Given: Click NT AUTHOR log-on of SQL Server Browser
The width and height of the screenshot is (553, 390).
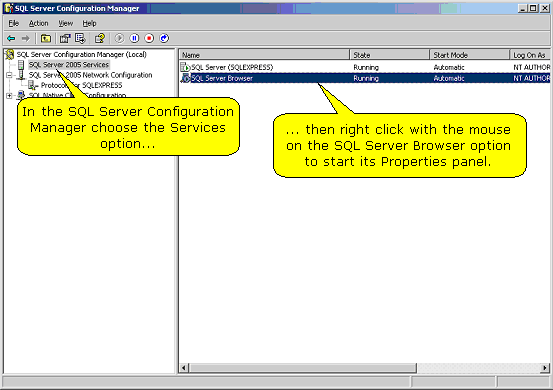Looking at the screenshot, I should coord(531,78).
